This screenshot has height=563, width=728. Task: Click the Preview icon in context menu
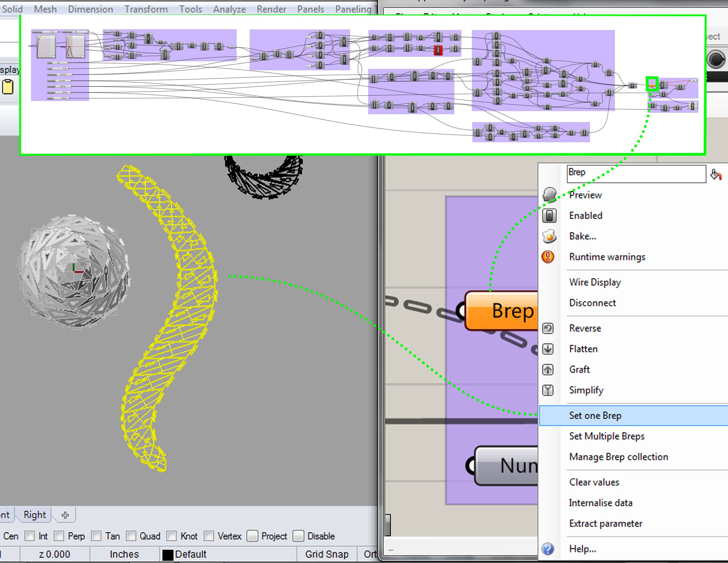[549, 195]
